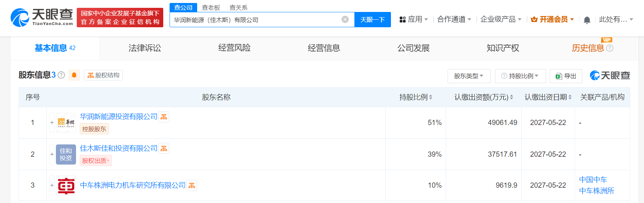Click the TianYanCha home logo
The height and width of the screenshot is (203, 644).
point(42,18)
